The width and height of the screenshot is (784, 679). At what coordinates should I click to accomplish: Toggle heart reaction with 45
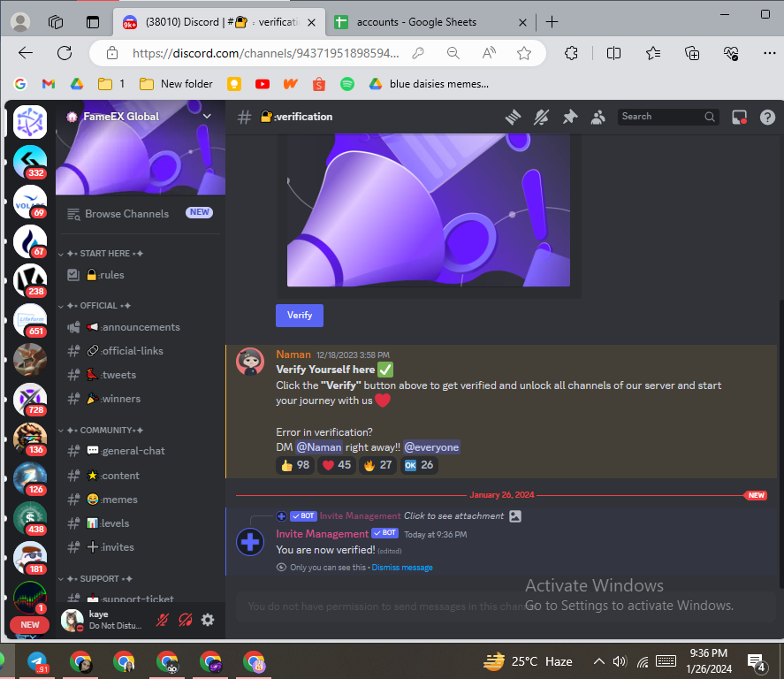point(337,465)
